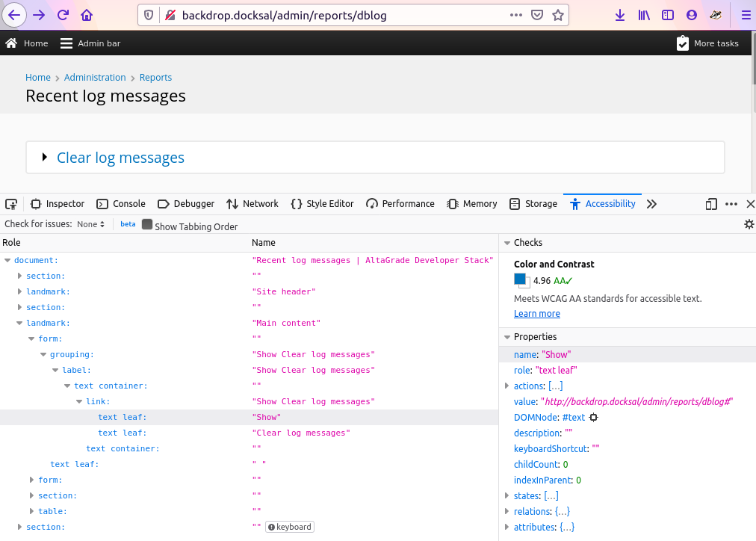Expand the actions property
The height and width of the screenshot is (541, 756).
pyautogui.click(x=506, y=386)
